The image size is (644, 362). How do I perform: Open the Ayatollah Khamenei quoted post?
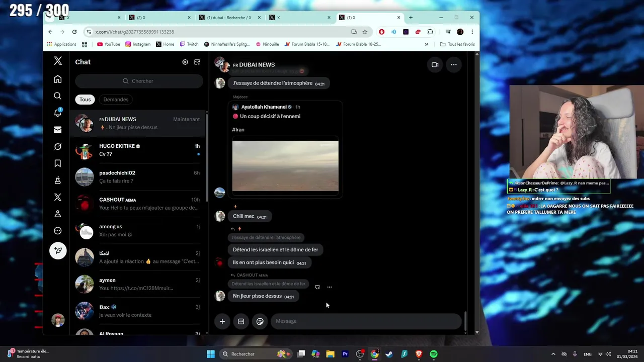click(x=285, y=149)
